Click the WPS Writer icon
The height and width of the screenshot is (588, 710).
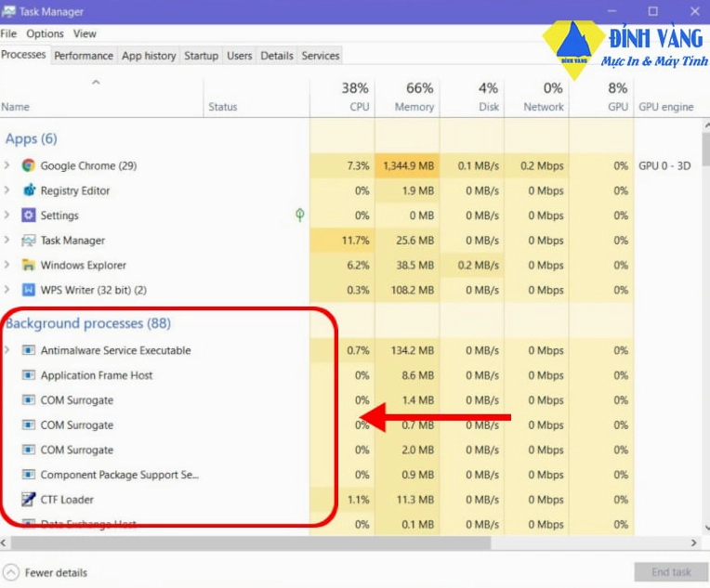tap(28, 290)
